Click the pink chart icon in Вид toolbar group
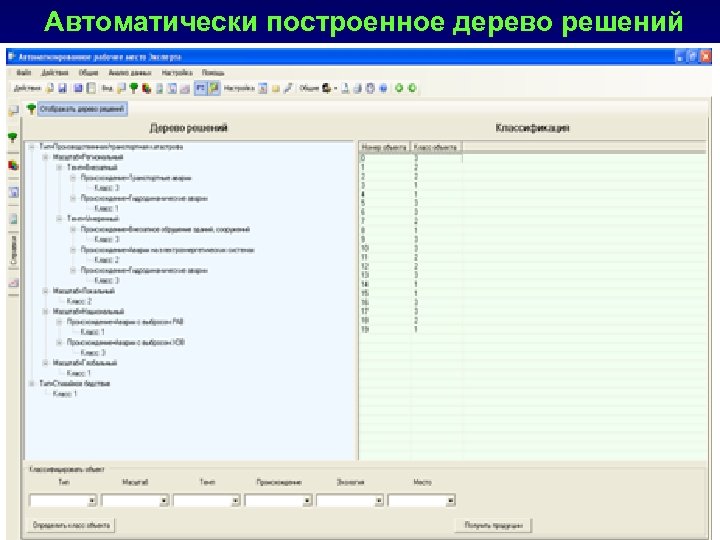 [x=185, y=89]
